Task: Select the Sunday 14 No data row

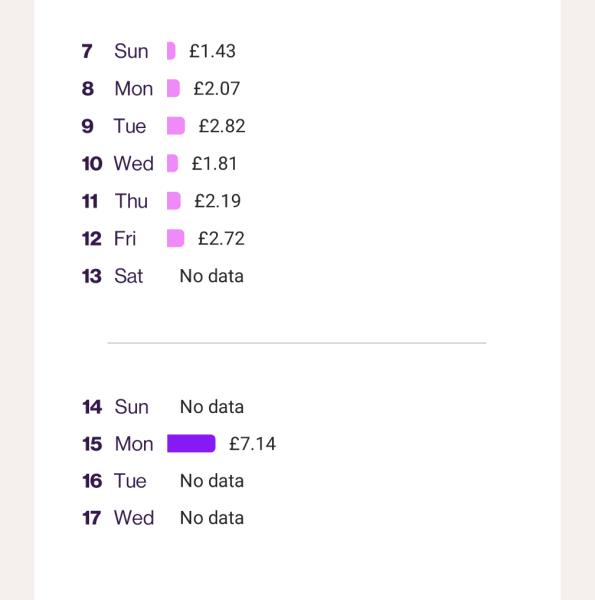Action: point(163,407)
